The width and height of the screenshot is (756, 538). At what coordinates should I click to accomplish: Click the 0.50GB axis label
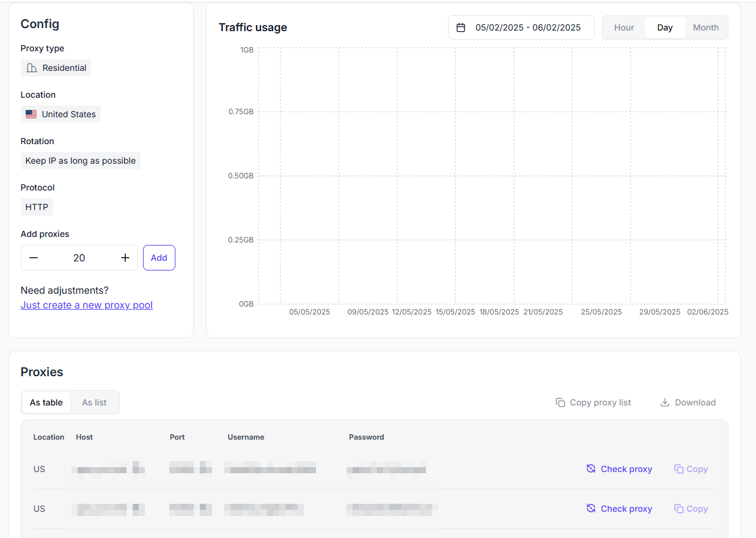(x=241, y=176)
